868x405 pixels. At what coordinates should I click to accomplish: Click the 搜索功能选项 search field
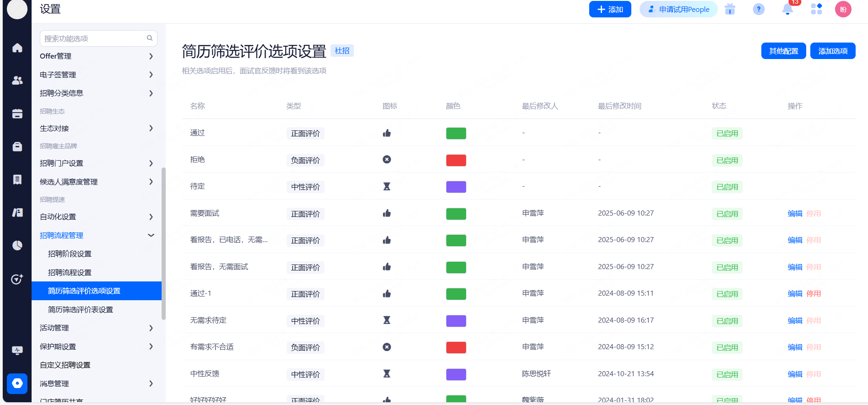94,38
